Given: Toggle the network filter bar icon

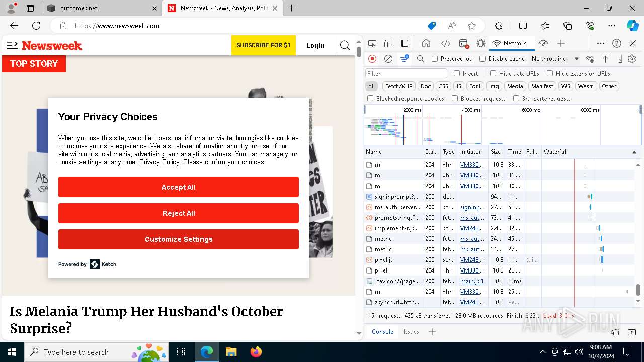Looking at the screenshot, I should click(x=404, y=59).
